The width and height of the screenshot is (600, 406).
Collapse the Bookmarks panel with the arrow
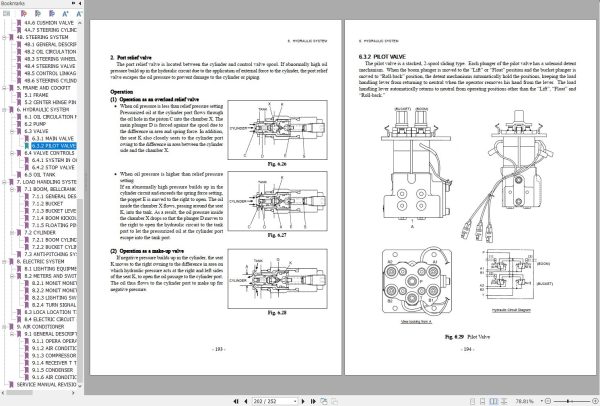80,3
